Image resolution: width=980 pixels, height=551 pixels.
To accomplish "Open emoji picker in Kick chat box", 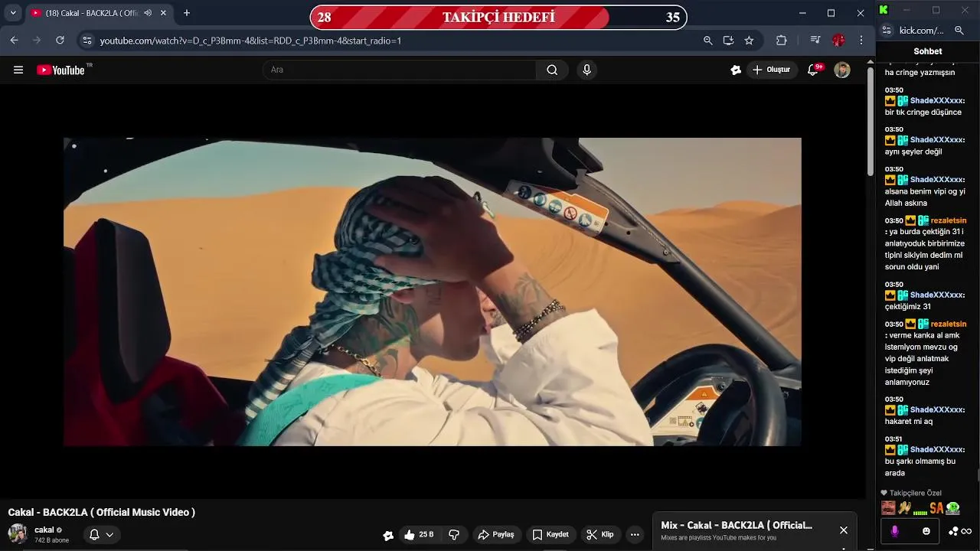I will click(926, 531).
